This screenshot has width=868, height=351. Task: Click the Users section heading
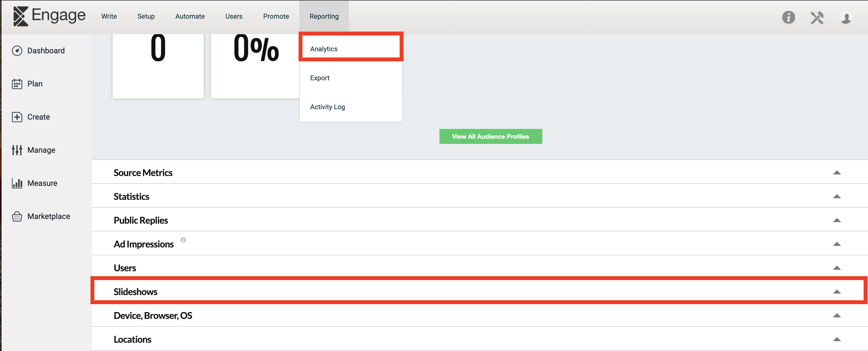pyautogui.click(x=125, y=268)
